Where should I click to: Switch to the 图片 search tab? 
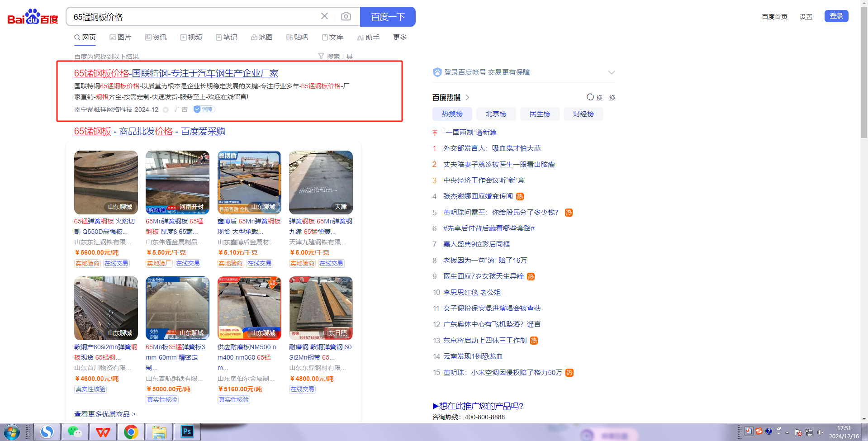pyautogui.click(x=120, y=38)
